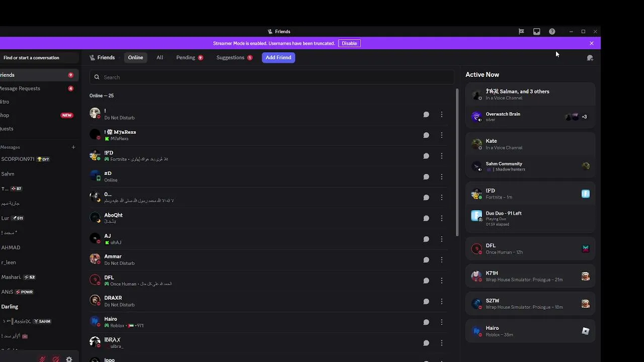Open Message Requests in sidebar
The width and height of the screenshot is (644, 362).
(x=38, y=88)
